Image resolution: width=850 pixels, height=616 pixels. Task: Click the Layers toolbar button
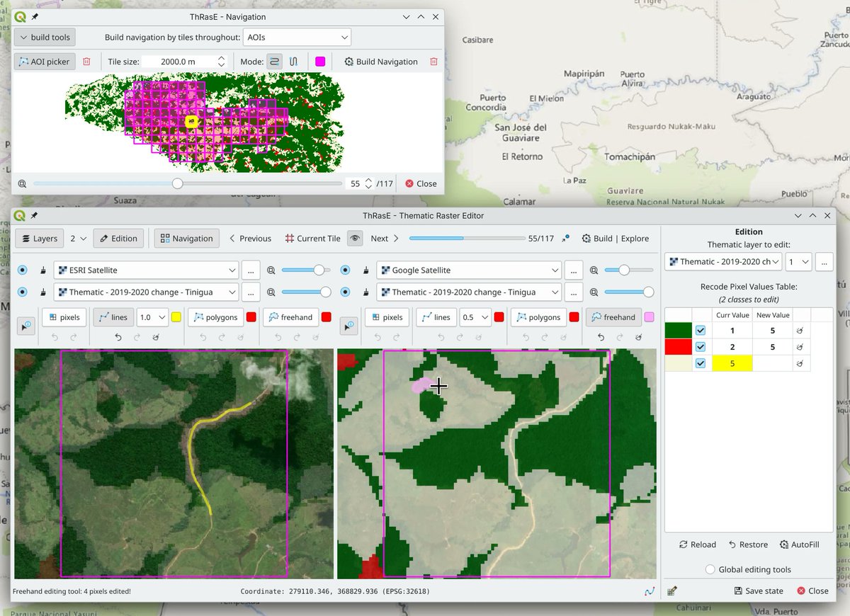(40, 239)
